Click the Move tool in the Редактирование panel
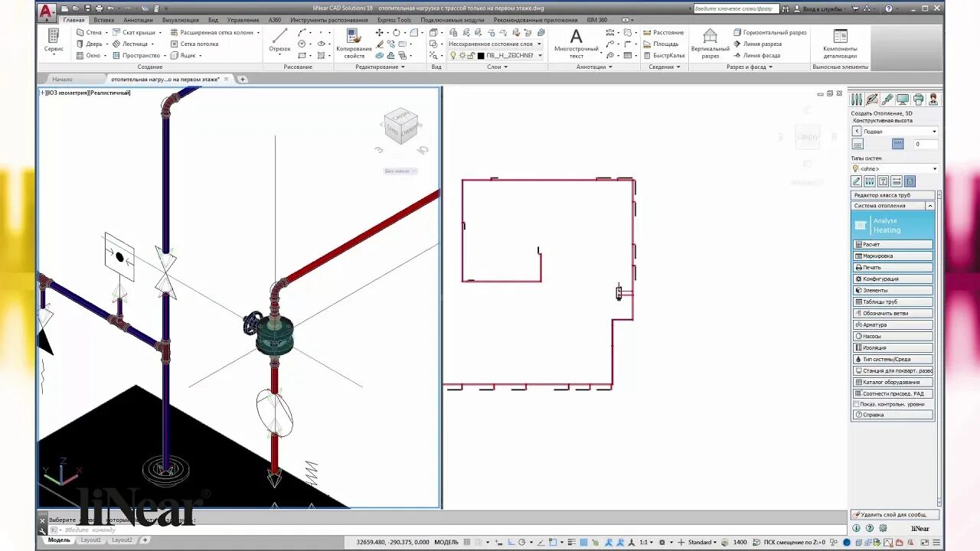Viewport: 980px width, 551px height. (x=380, y=33)
